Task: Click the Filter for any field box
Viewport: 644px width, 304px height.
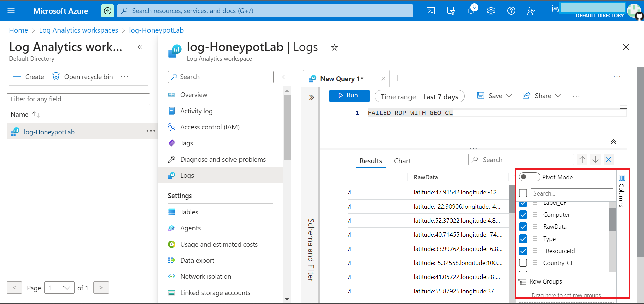Action: coord(78,99)
